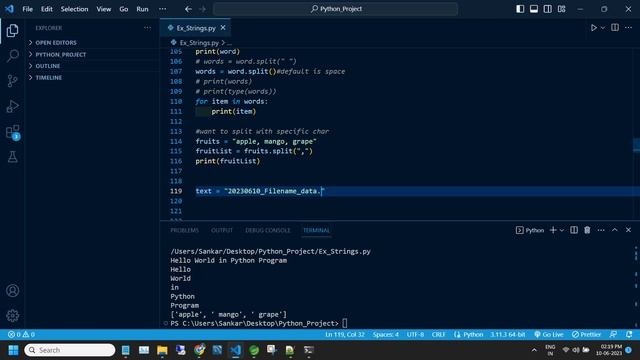Open the Extensions view

pos(12,132)
